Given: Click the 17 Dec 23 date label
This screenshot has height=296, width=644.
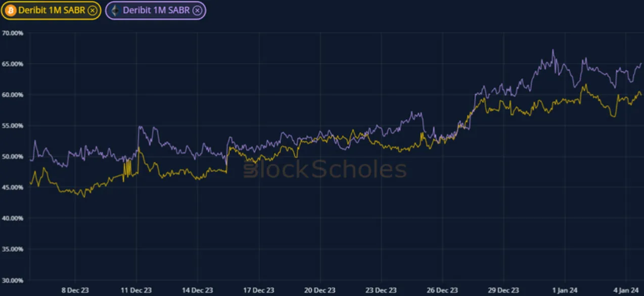Looking at the screenshot, I should [x=259, y=290].
